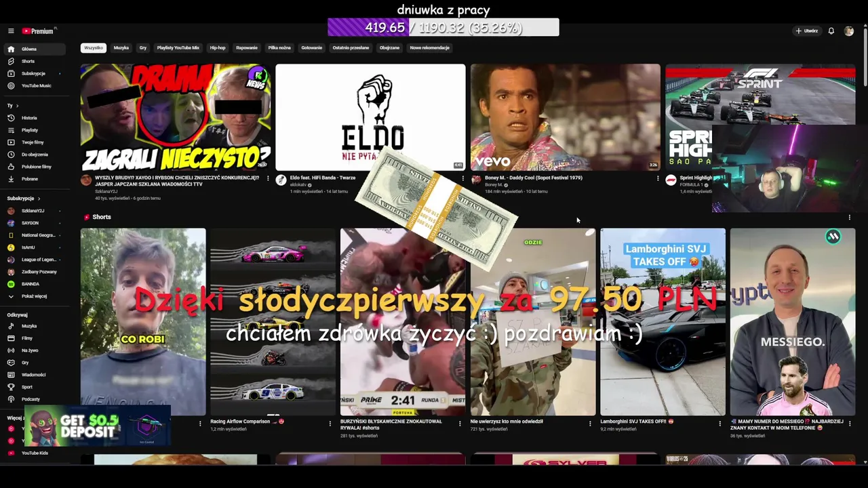Screen dimensions: 868x488
Task: Open Na żywo live section
Action: click(x=36, y=350)
